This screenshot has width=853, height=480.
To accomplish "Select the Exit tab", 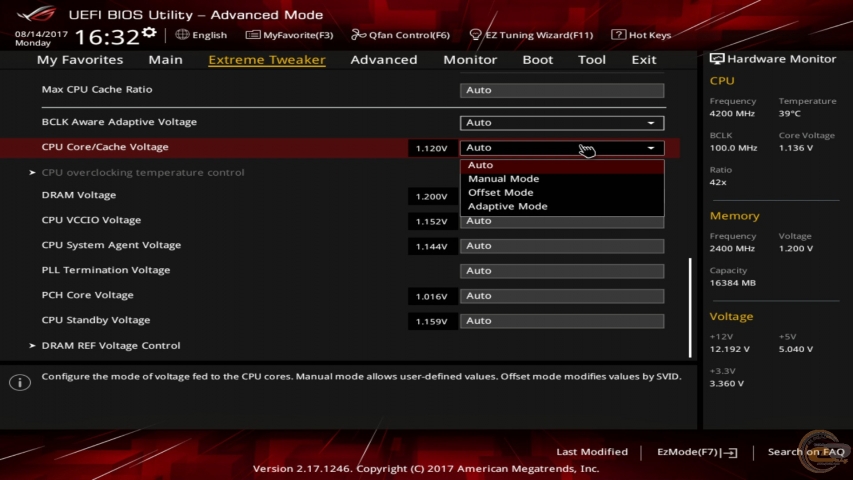I will coord(644,60).
